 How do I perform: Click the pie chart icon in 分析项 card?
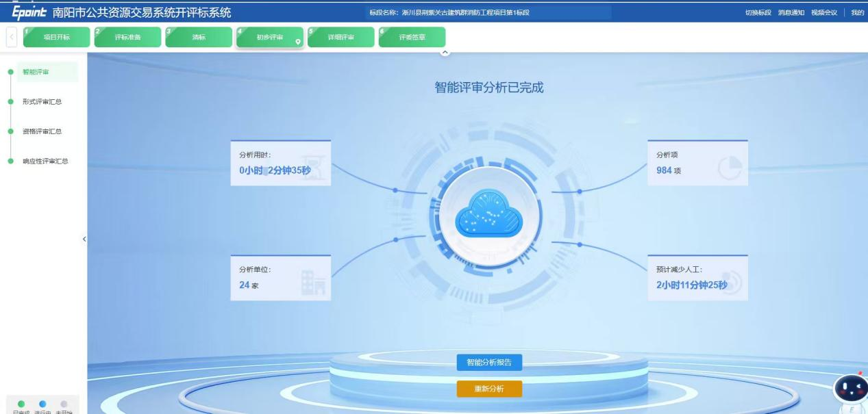point(730,168)
